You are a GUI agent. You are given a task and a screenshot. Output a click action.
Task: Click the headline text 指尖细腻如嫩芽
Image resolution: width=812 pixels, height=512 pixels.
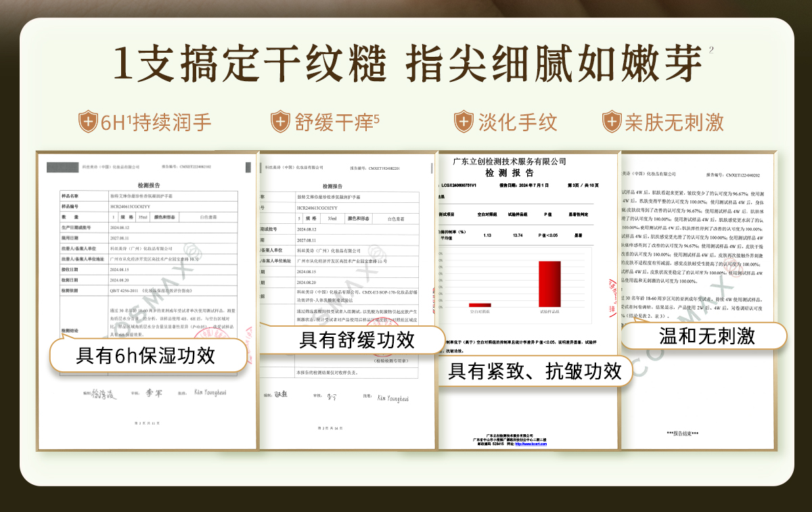553,64
